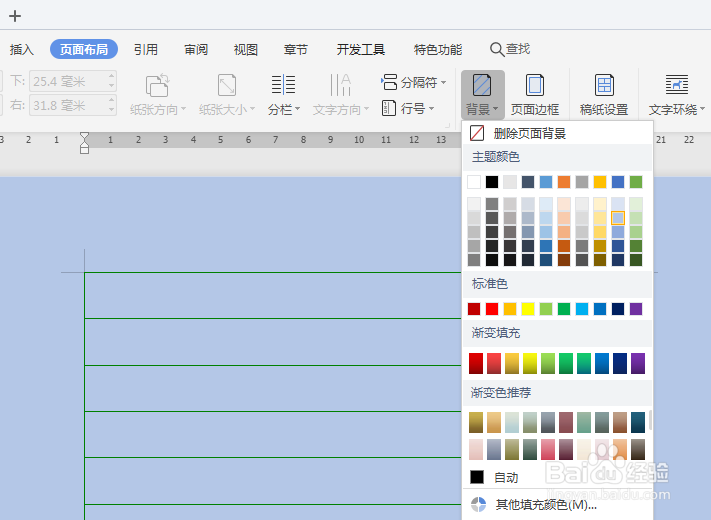Pick the standard purple color swatch

636,309
